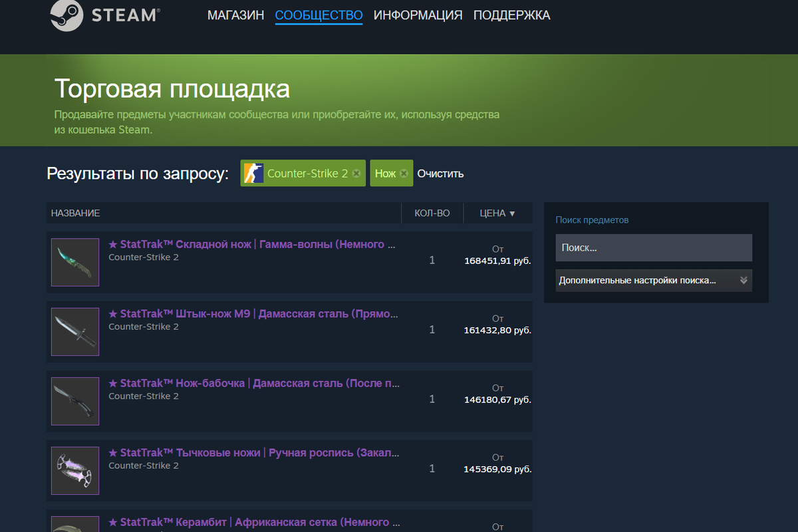The image size is (798, 532).
Task: Remove the Counter-Strike 2 filter via its x icon
Action: (356, 172)
